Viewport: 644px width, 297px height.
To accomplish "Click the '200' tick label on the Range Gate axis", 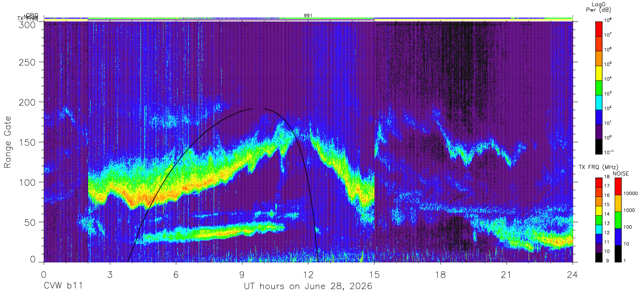I will (x=28, y=102).
